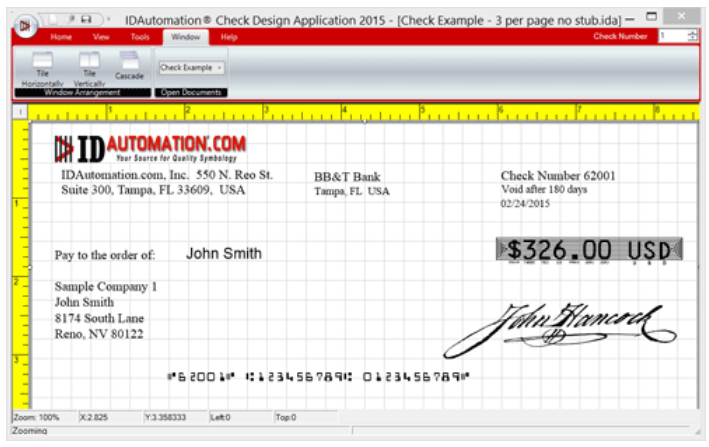Open the View ribbon tab
The image size is (709, 447).
pos(101,37)
